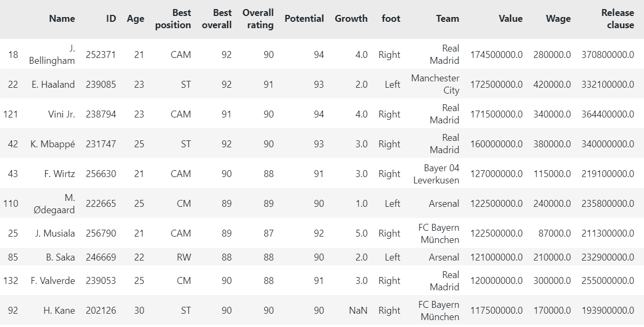Click F. Wirtz's Bayer 04 Leverkusen cell
Screen dimensions: 644x327
(x=436, y=174)
